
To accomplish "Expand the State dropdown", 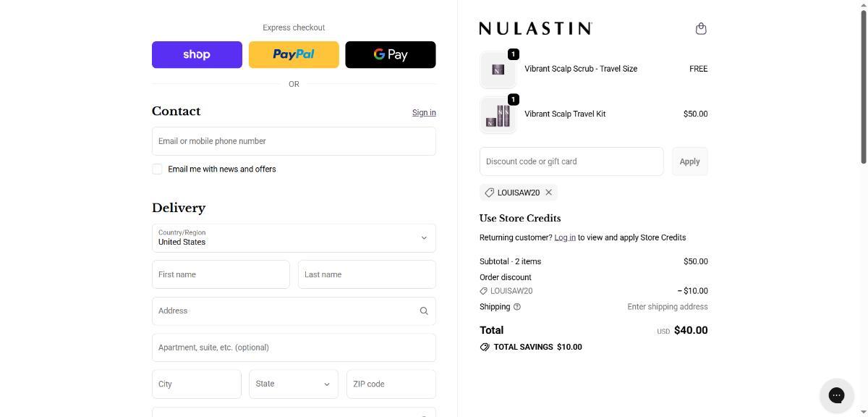I will [x=294, y=384].
